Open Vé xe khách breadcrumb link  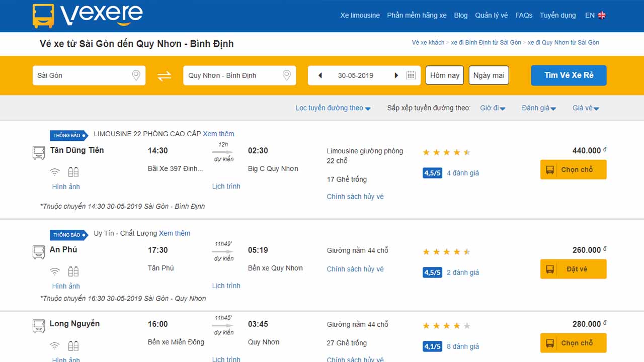[x=428, y=43]
